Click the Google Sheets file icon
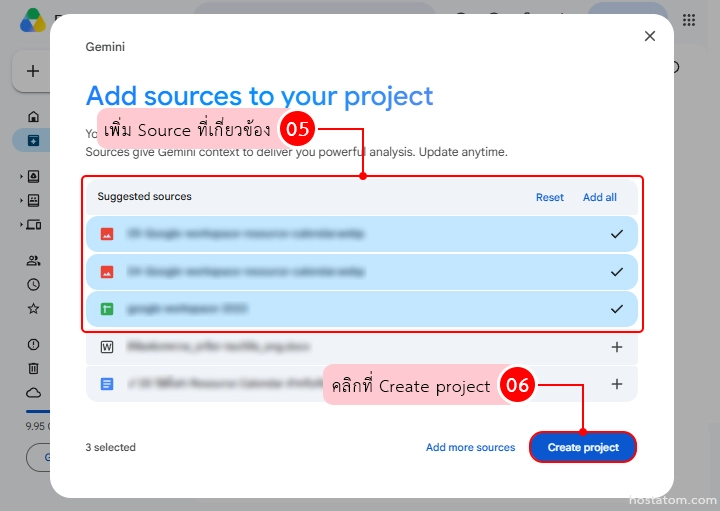 coord(107,309)
